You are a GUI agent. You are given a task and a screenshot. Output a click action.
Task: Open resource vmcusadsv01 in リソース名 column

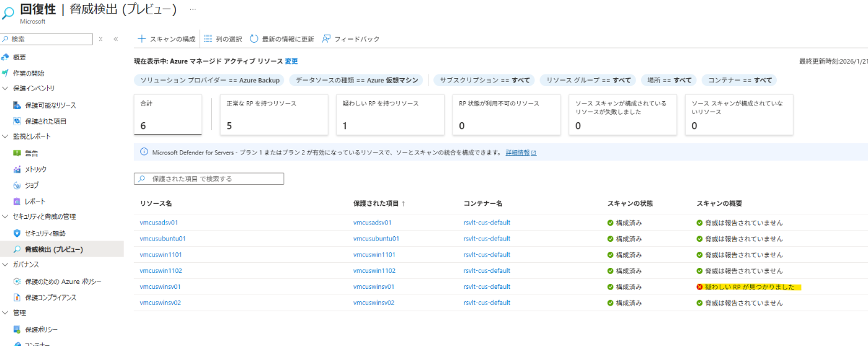click(159, 223)
